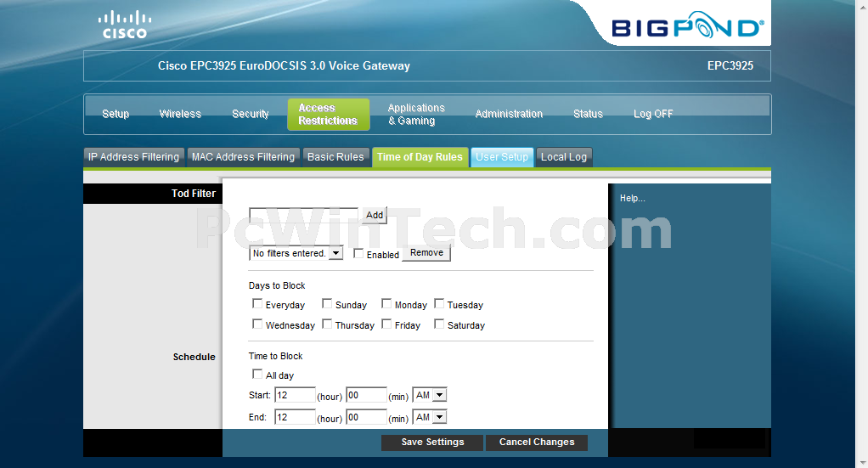Switch to MAC Address Filtering tab
This screenshot has width=868, height=468.
point(243,157)
